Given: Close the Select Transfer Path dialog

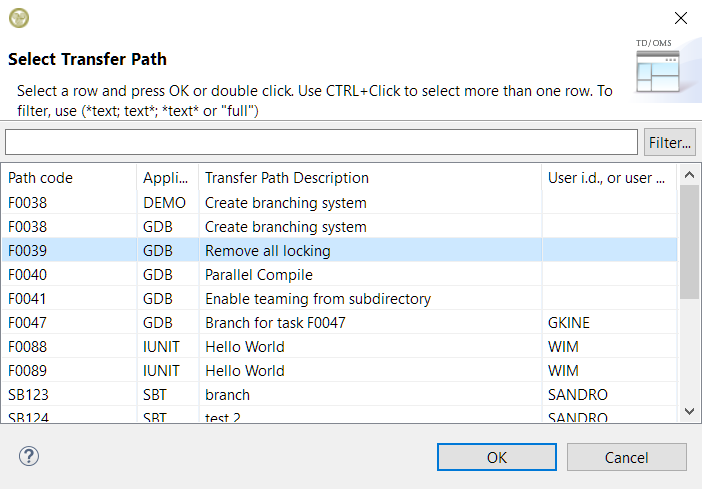Looking at the screenshot, I should pyautogui.click(x=680, y=18).
